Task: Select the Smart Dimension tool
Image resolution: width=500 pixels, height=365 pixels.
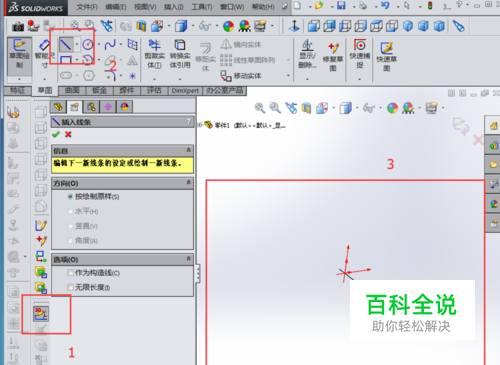Action: pyautogui.click(x=44, y=53)
